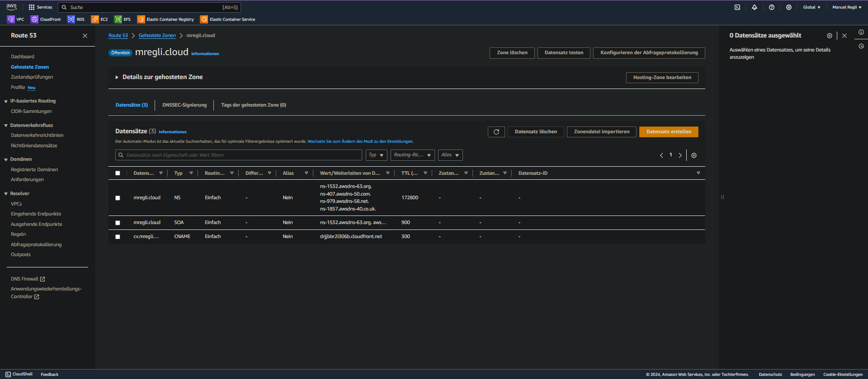Click the Datensatz erstellen button
This screenshot has height=379, width=868.
pyautogui.click(x=669, y=132)
